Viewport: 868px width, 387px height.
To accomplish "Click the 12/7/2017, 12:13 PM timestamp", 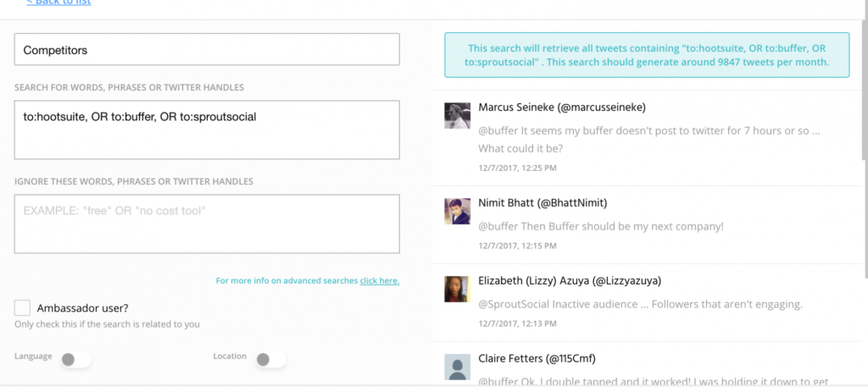I will 517,323.
